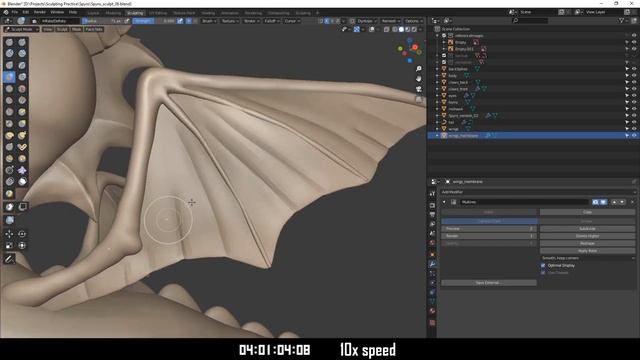Open the Modifier properties wrench tab
Image resolution: width=640 pixels, height=360 pixels.
tap(432, 264)
